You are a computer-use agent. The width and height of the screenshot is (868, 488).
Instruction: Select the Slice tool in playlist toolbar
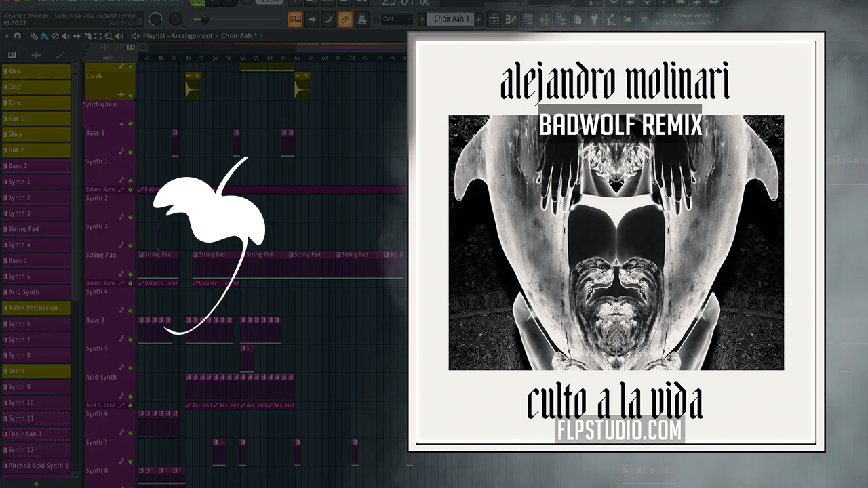[87, 36]
